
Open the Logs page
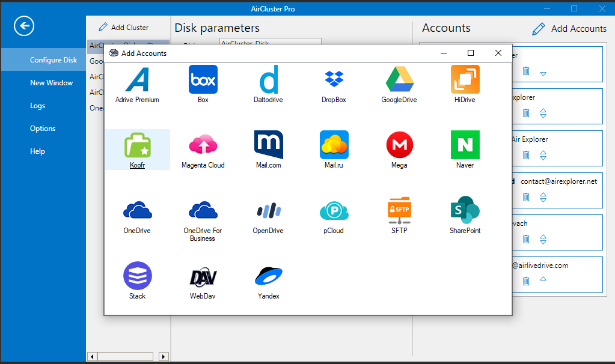coord(38,105)
